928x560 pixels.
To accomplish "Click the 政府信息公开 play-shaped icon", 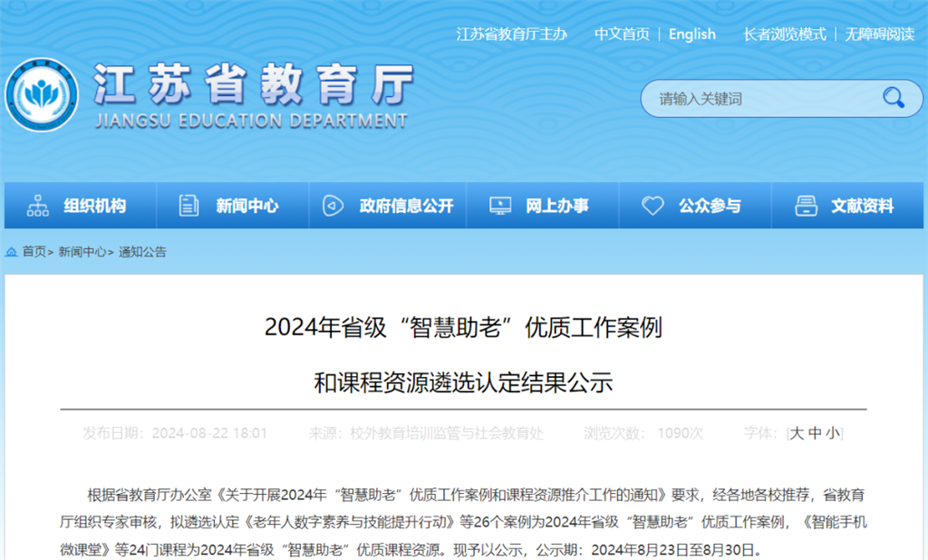I will pos(333,206).
